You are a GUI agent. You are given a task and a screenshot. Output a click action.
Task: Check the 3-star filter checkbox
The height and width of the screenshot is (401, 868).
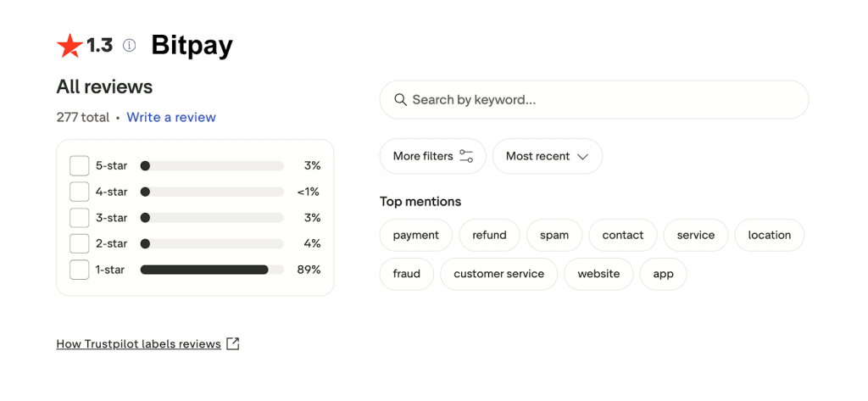[79, 218]
